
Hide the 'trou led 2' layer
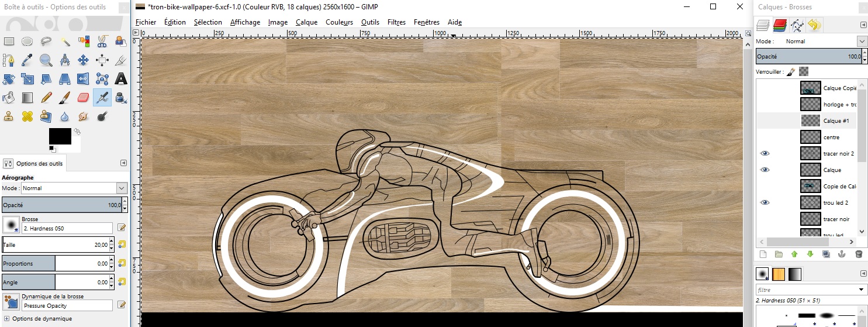[x=765, y=202]
